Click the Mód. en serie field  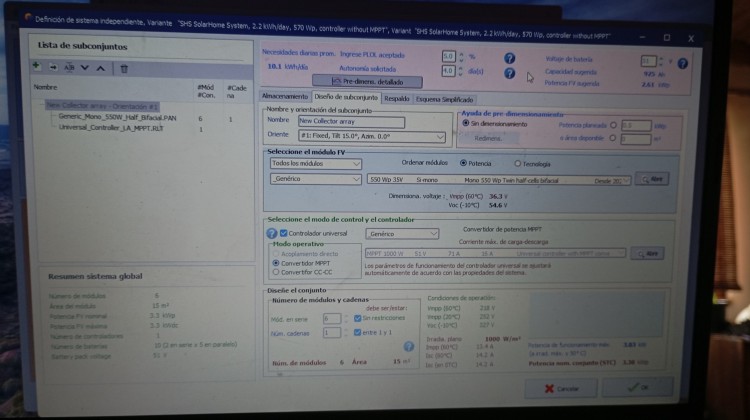point(331,319)
